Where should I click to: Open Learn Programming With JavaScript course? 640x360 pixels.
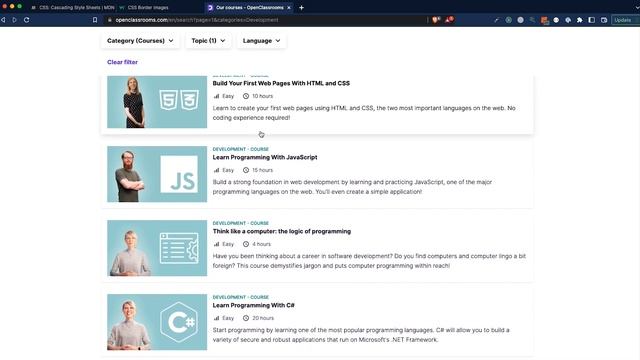tap(264, 157)
